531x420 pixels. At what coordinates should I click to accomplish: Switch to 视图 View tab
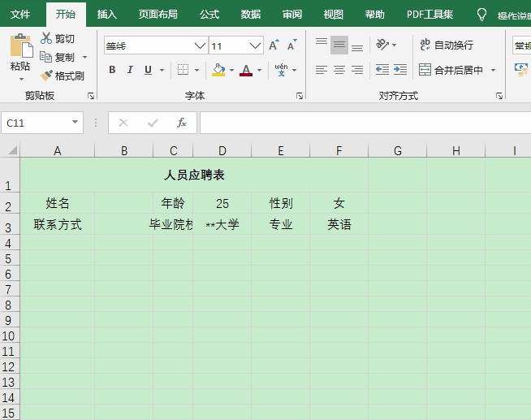coord(333,15)
